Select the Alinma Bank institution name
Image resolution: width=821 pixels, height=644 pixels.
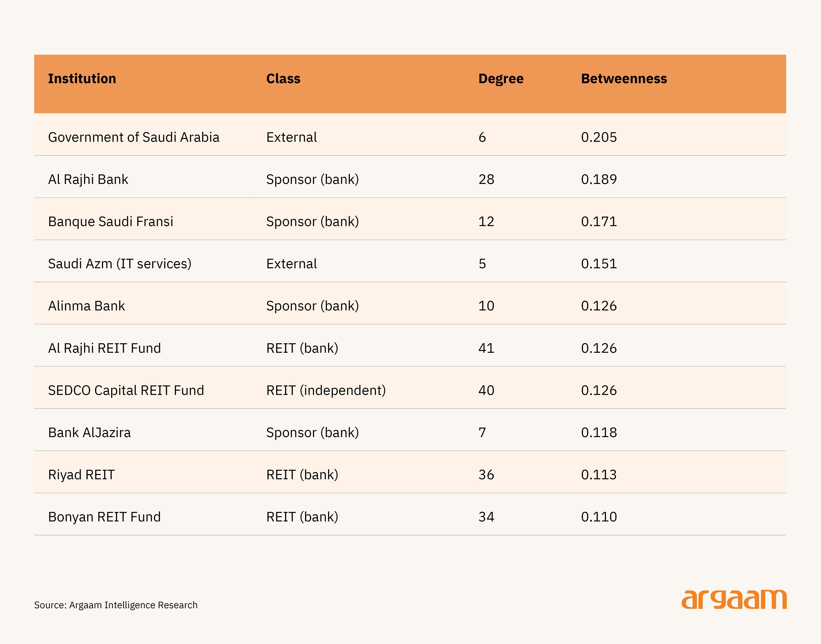click(86, 306)
